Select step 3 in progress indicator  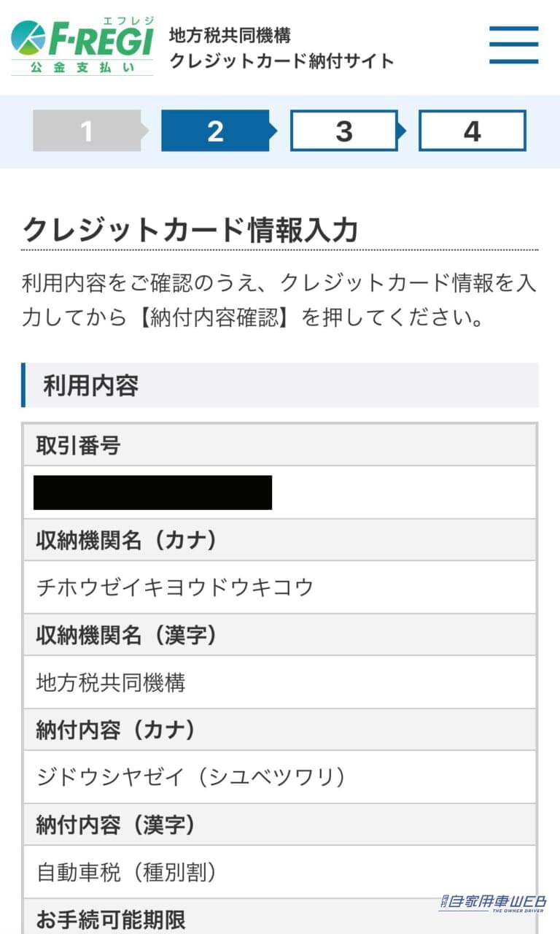343,131
